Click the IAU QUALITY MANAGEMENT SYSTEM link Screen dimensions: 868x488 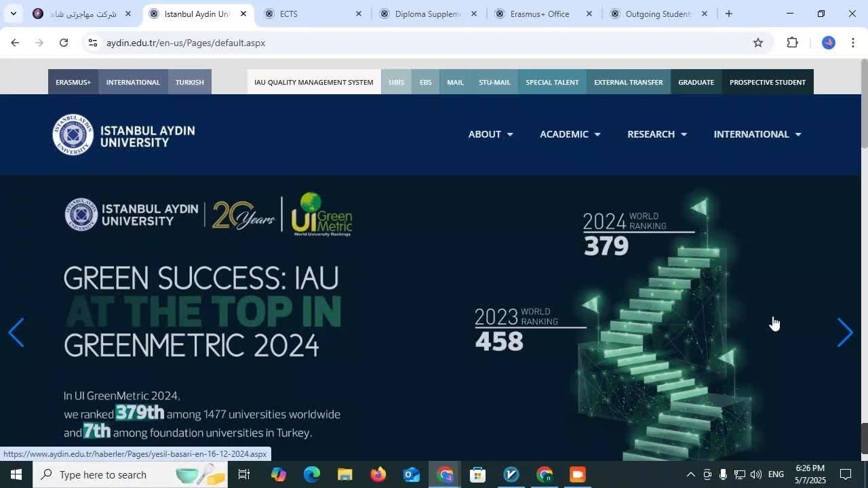(x=313, y=82)
